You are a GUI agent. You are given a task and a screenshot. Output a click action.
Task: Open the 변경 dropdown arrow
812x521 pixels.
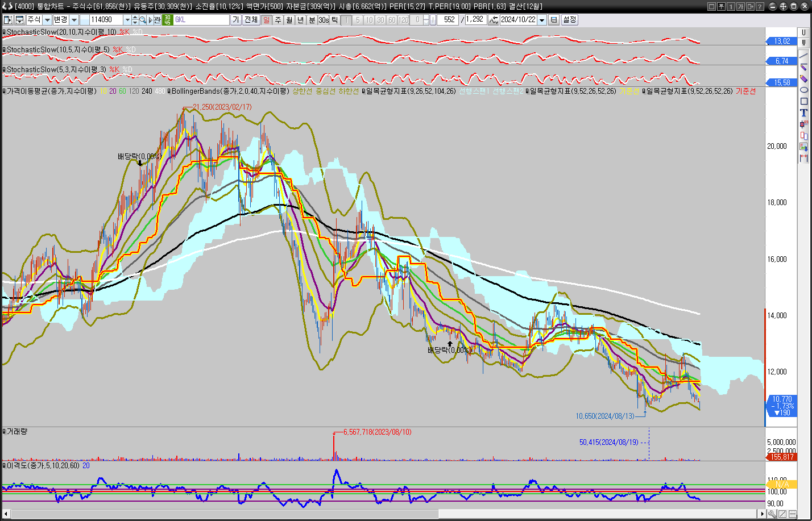(74, 20)
